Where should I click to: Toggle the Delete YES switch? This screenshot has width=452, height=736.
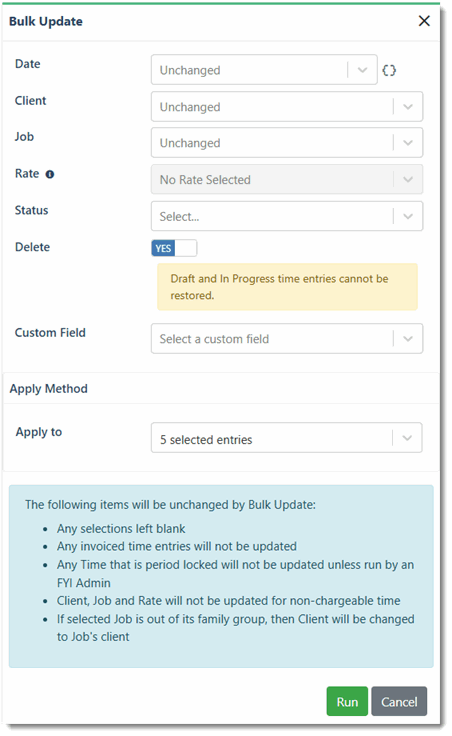point(174,248)
